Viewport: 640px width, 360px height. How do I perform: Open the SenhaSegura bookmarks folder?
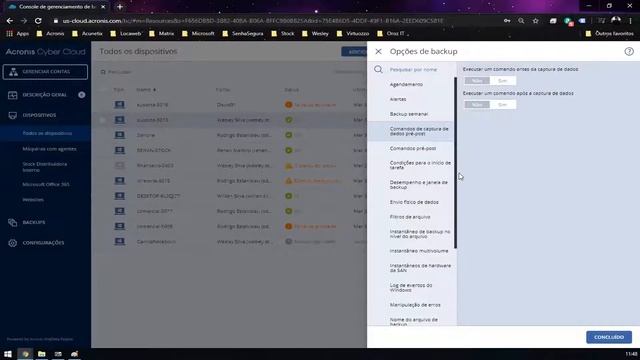click(243, 33)
